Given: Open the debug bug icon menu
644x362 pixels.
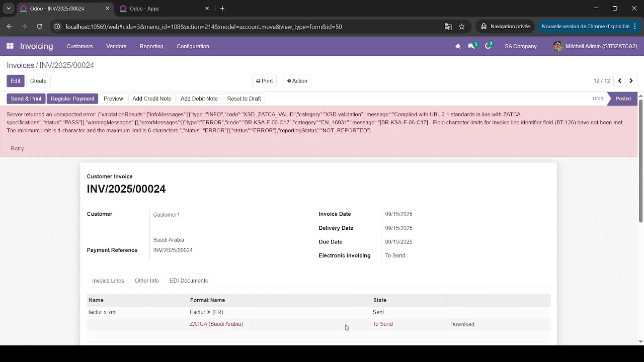Looking at the screenshot, I should [x=458, y=46].
